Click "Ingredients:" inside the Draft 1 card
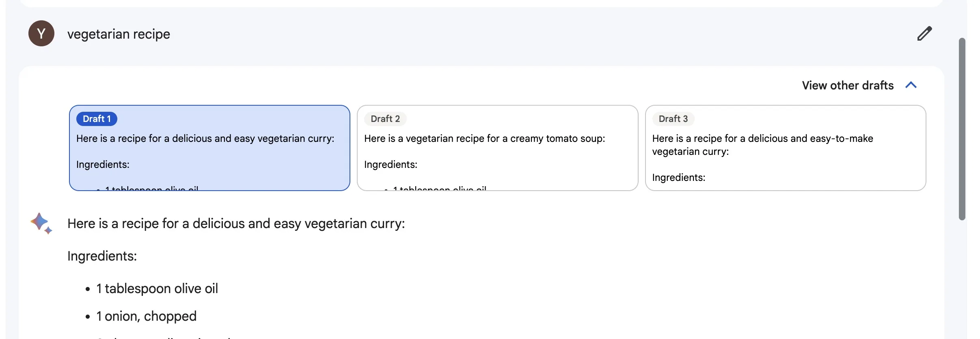 [x=103, y=165]
